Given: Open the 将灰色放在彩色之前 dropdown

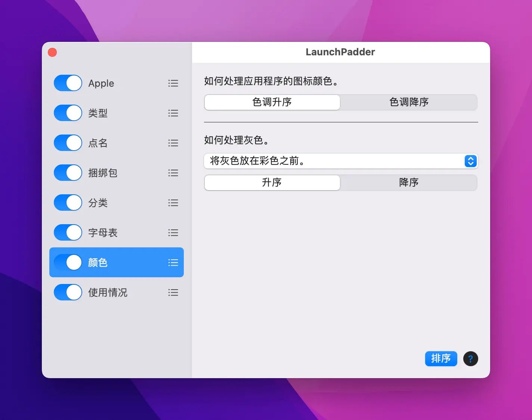Looking at the screenshot, I should tap(341, 161).
